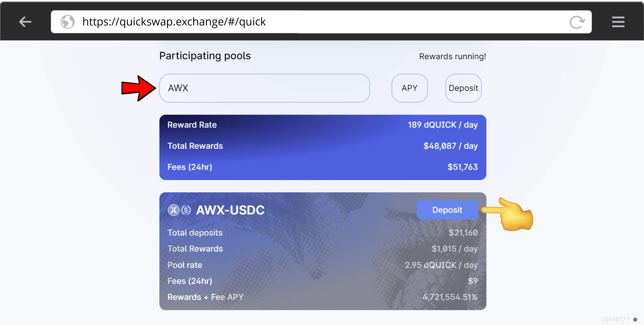
Task: Select the 189 dQUICK / day value
Action: [443, 125]
